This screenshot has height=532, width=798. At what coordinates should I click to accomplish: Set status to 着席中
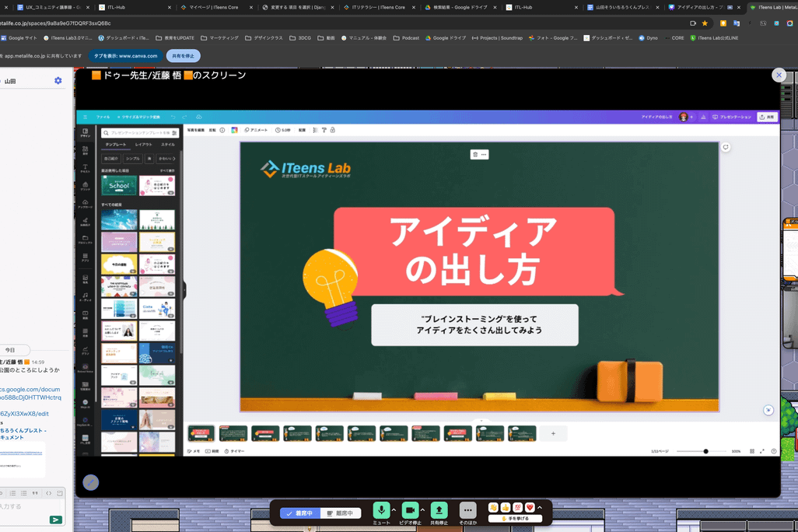[x=300, y=513]
